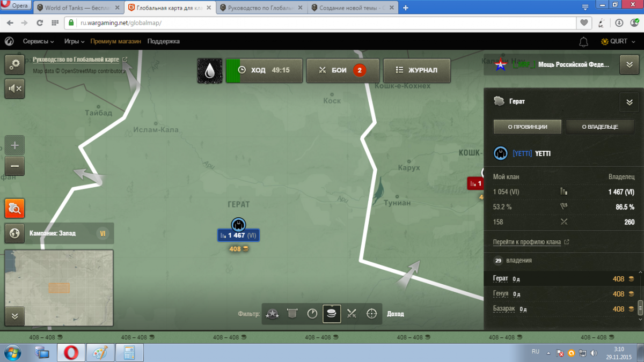Click the Wargaming logo icon
644x362 pixels.
point(9,41)
